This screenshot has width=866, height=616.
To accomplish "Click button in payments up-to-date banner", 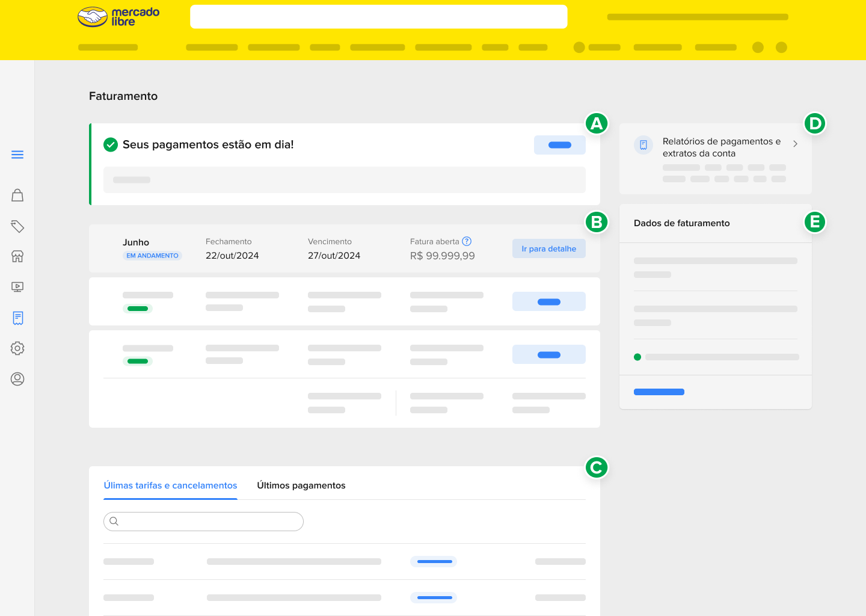I will [x=560, y=145].
